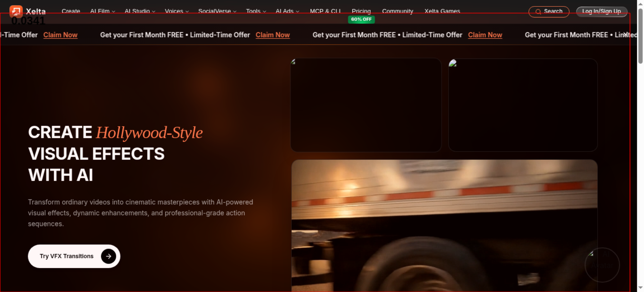Expand the AI Film dropdown menu
Image resolution: width=644 pixels, height=292 pixels.
103,11
